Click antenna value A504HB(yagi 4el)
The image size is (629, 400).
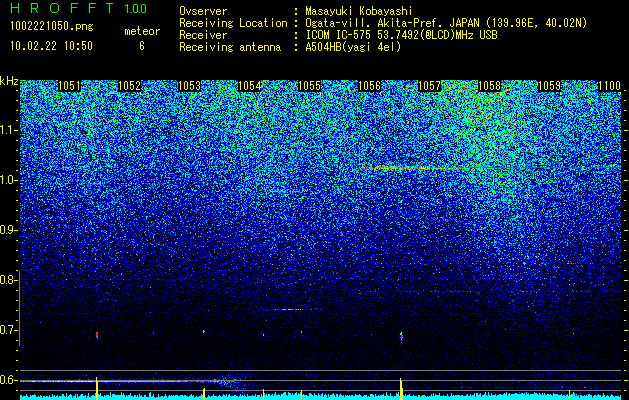(x=353, y=47)
